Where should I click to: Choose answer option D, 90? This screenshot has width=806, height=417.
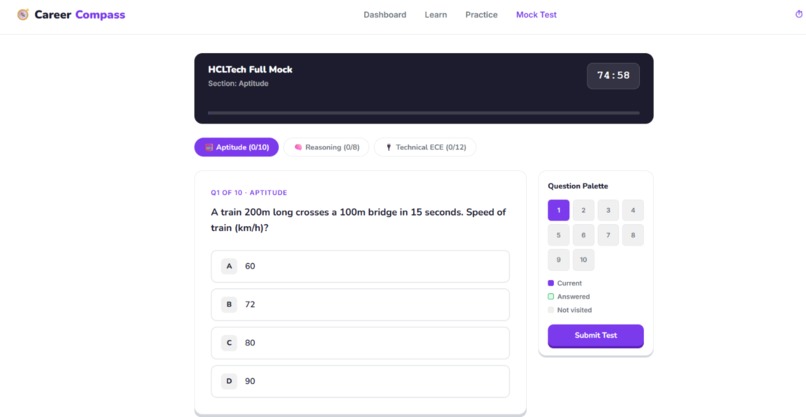click(360, 381)
